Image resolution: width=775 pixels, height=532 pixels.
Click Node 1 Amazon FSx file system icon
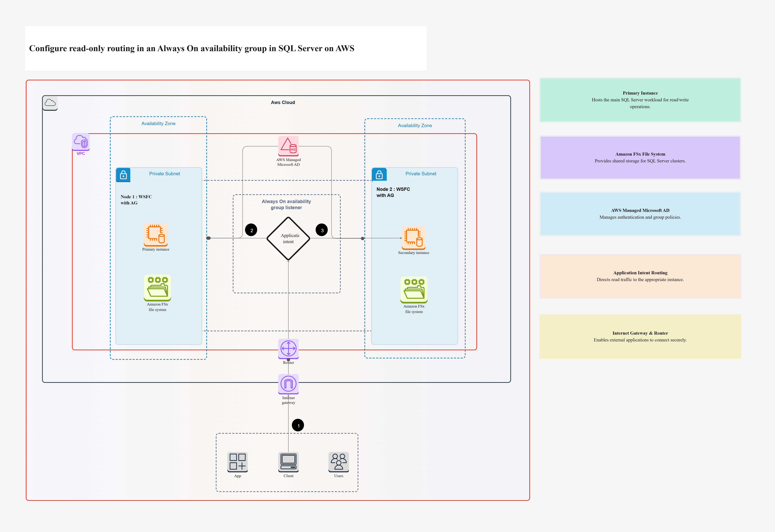click(x=157, y=288)
